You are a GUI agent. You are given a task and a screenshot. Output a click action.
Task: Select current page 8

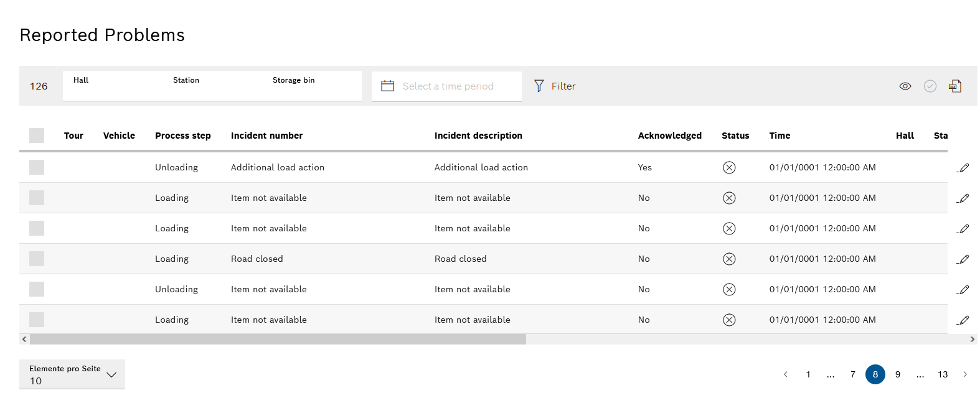(875, 374)
